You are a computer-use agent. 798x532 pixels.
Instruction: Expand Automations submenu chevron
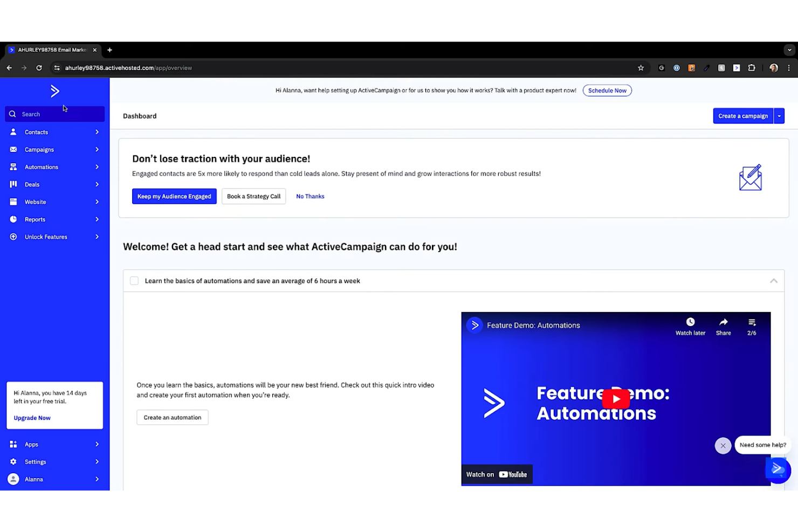click(x=97, y=167)
